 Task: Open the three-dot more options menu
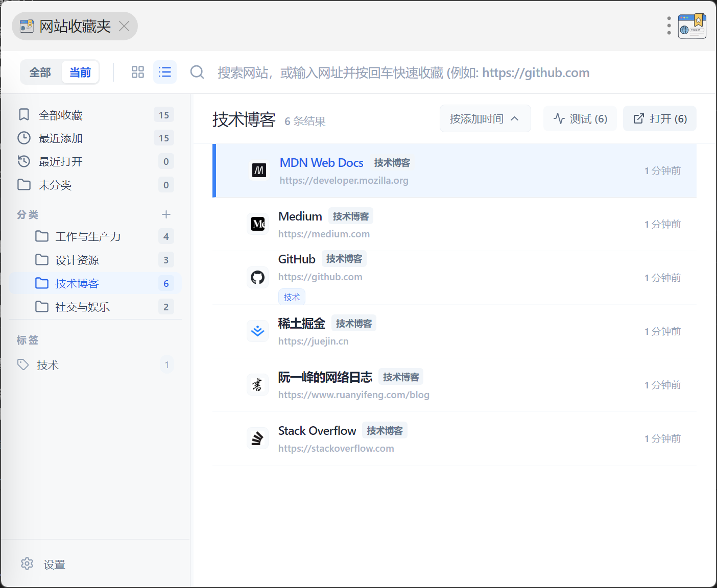(669, 26)
